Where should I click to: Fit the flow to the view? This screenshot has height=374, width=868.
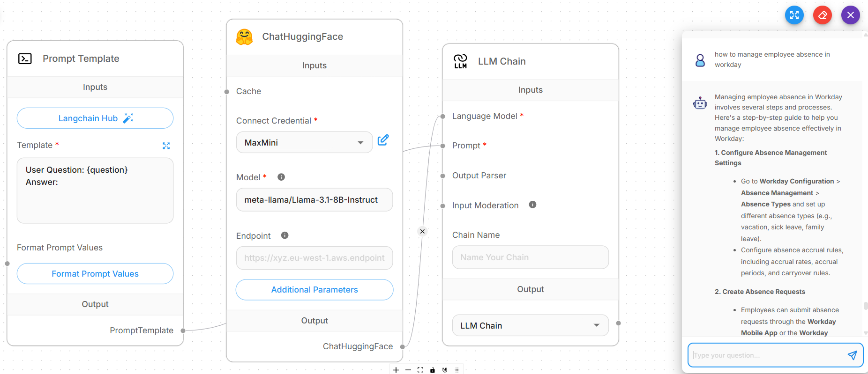[x=420, y=370]
